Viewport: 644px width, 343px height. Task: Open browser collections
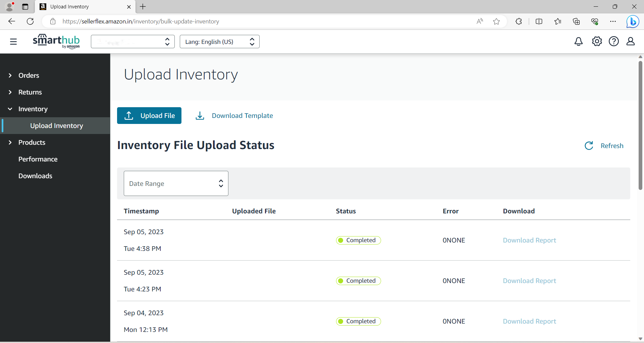click(576, 21)
